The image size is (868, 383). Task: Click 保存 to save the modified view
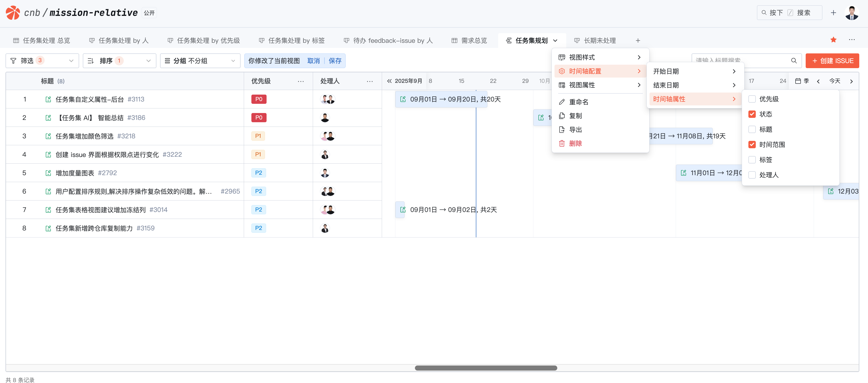coord(335,61)
